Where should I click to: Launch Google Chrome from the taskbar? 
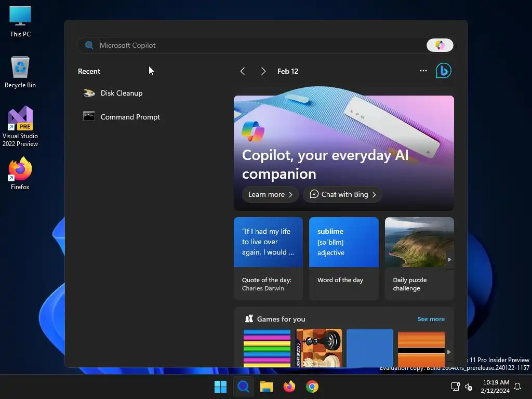312,387
